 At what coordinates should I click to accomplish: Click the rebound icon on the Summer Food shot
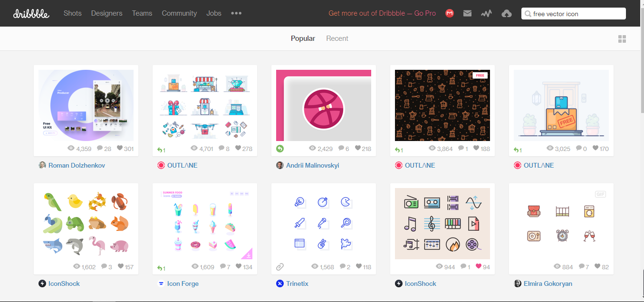tap(159, 268)
